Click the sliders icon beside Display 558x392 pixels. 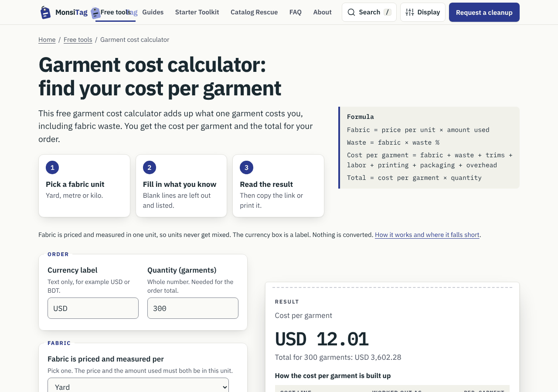[410, 12]
